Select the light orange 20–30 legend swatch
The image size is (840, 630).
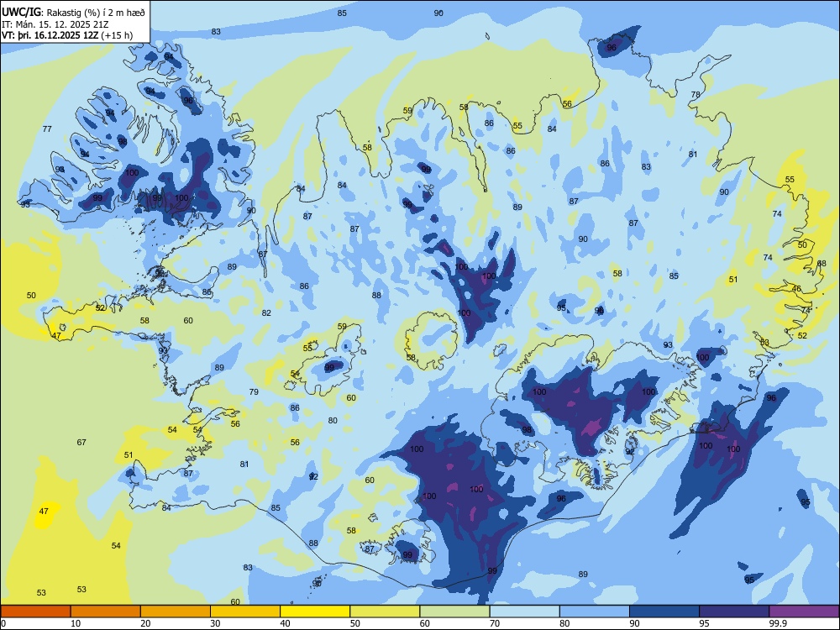point(176,612)
